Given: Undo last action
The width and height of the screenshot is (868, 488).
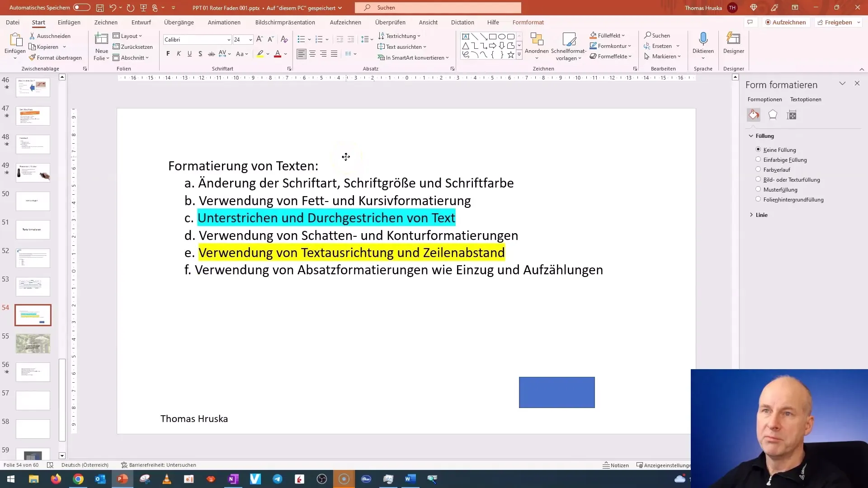Looking at the screenshot, I should 113,8.
